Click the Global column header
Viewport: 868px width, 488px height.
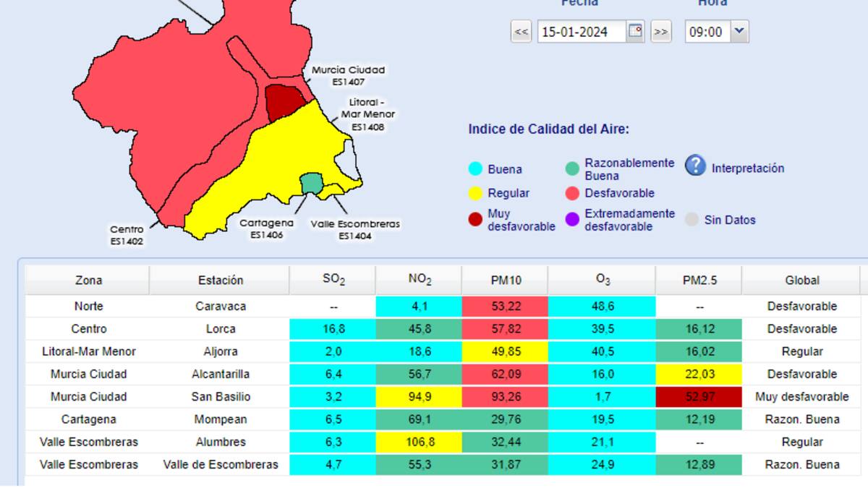[802, 281]
